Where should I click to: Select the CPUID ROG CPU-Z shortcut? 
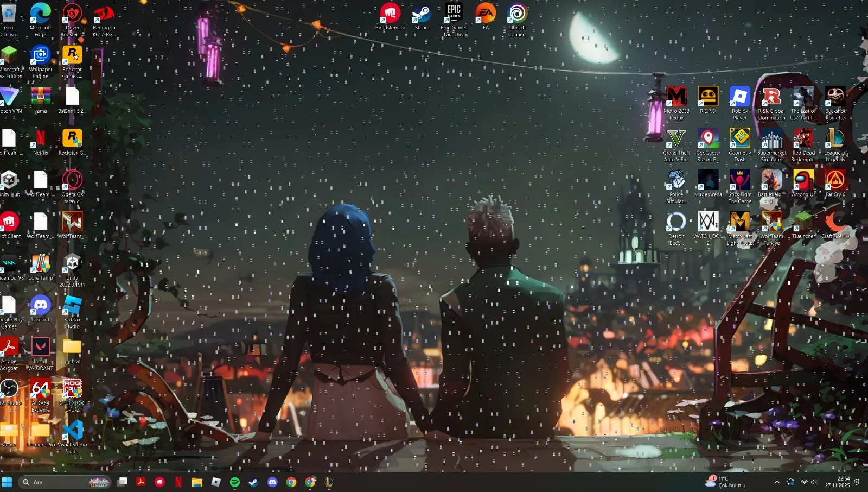(x=72, y=395)
